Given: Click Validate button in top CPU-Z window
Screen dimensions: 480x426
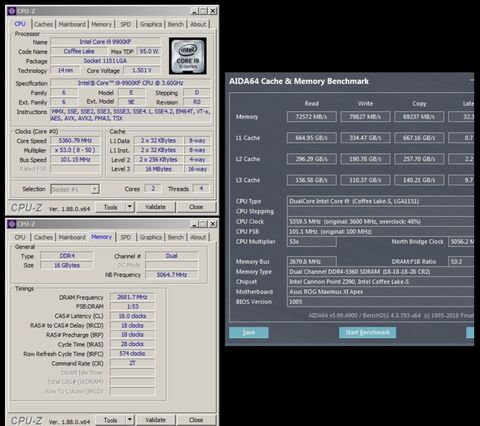Looking at the screenshot, I should (155, 207).
